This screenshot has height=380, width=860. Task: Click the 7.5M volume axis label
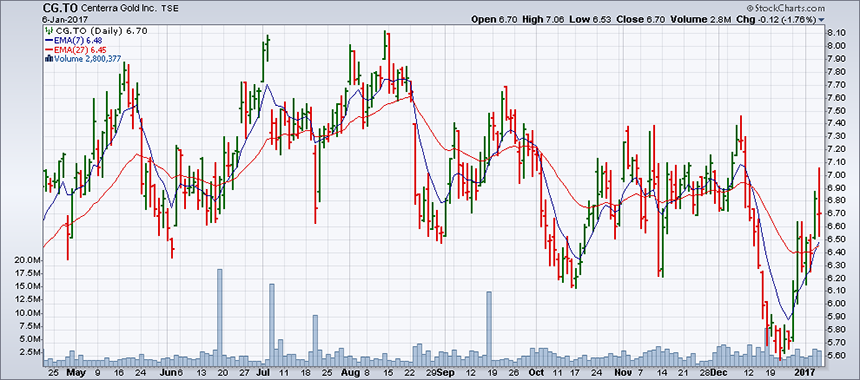point(31,326)
